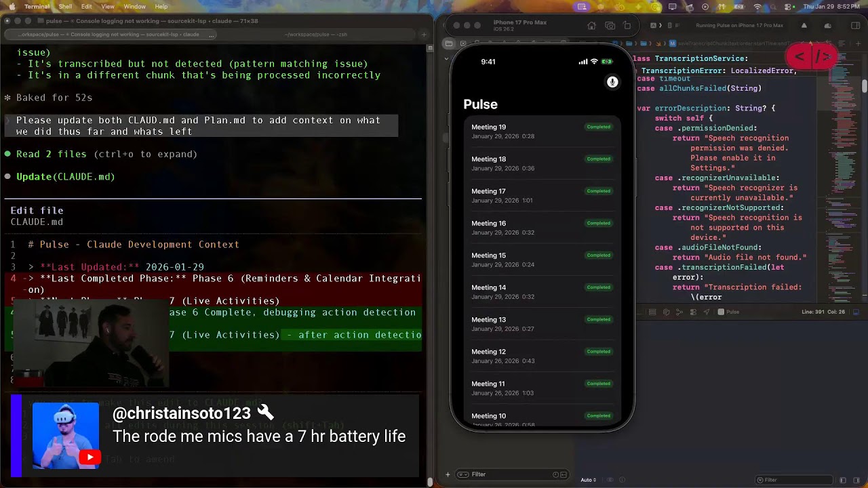Open the Edit menu
The height and width of the screenshot is (488, 868).
tap(87, 6)
